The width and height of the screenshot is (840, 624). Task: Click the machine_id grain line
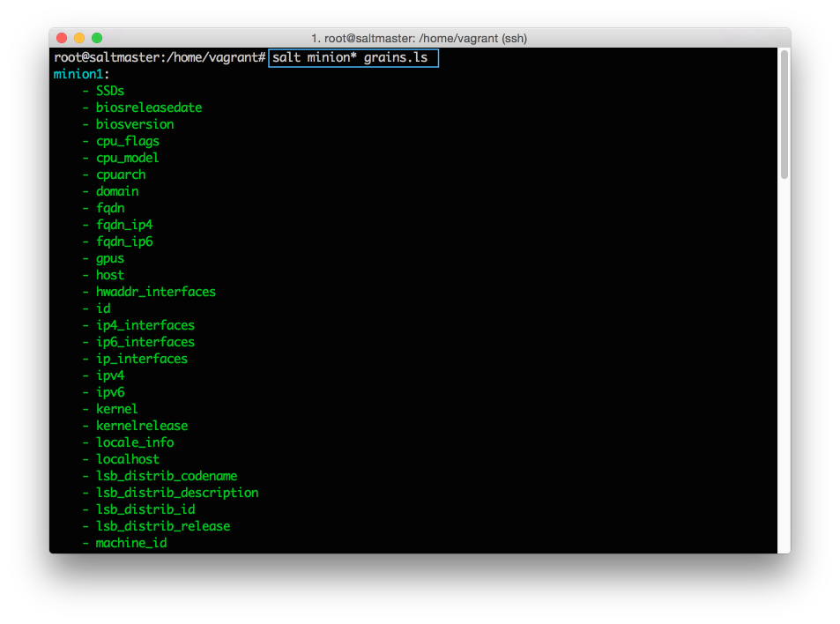[131, 543]
